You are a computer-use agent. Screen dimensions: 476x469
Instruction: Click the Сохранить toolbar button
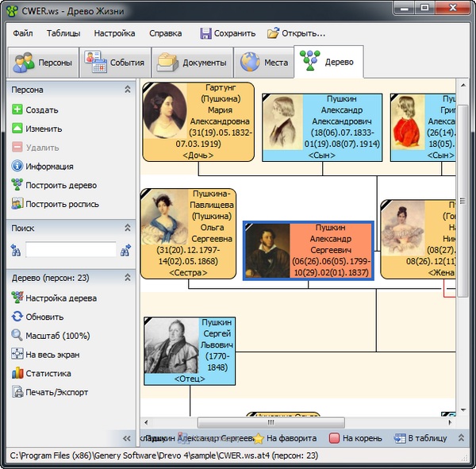(x=228, y=33)
